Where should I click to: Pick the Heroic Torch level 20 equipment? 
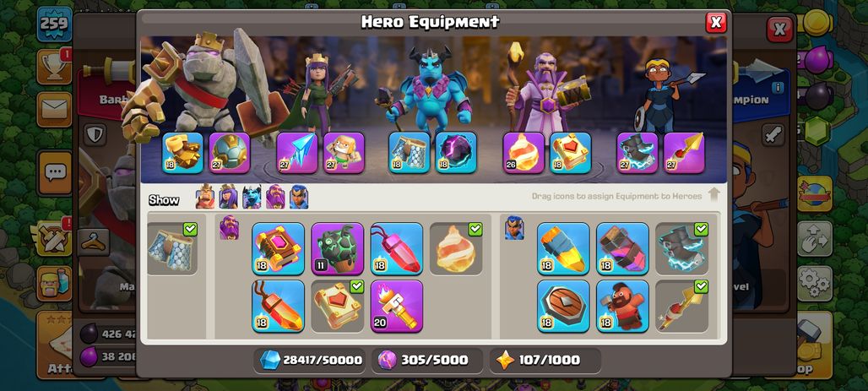click(396, 307)
